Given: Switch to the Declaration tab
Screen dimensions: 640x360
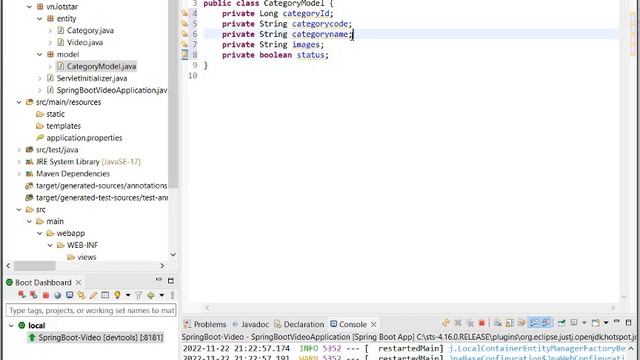Looking at the screenshot, I should (x=299, y=324).
